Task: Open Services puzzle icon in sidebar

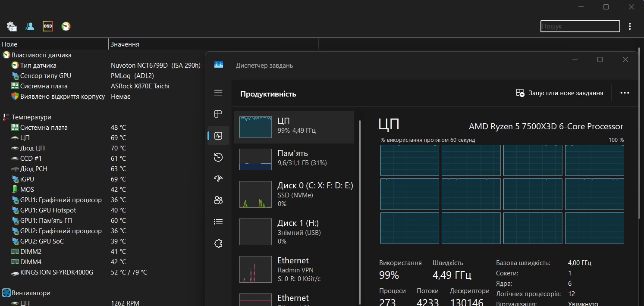Action: 218,244
